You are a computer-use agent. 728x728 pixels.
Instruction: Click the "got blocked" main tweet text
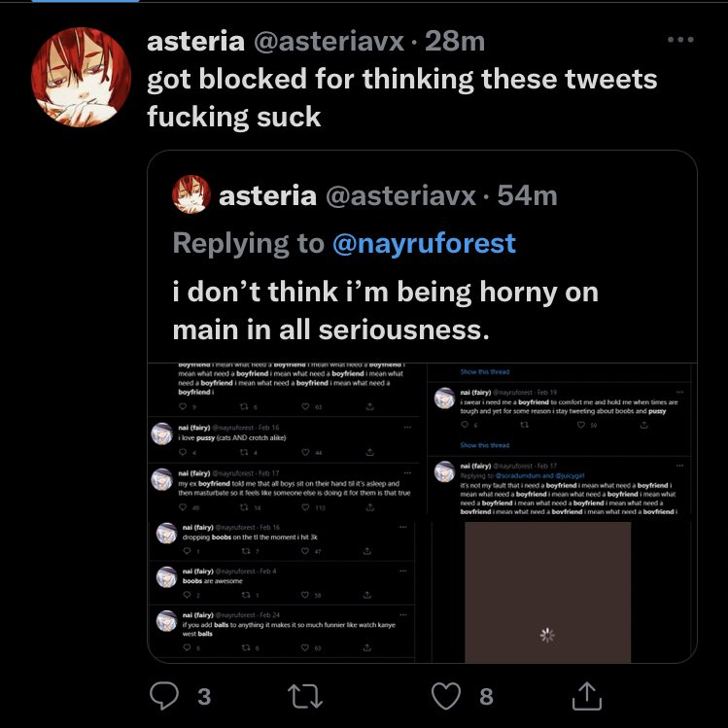click(x=401, y=98)
